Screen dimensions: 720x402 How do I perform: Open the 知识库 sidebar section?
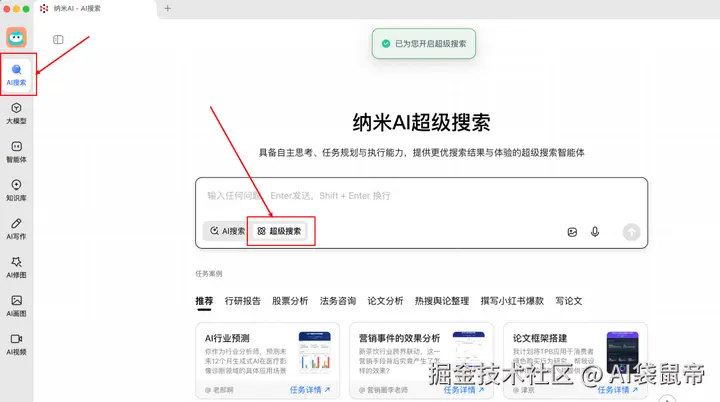[x=17, y=191]
